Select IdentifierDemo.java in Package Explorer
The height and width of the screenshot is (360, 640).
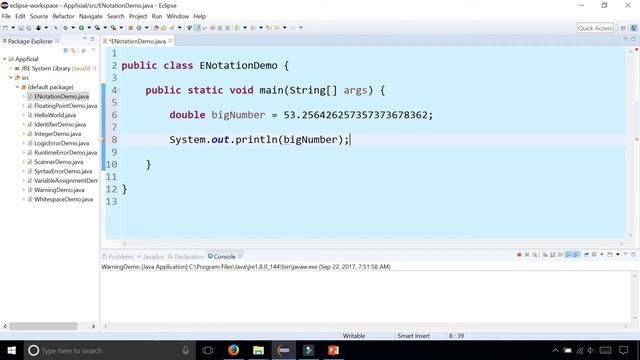point(60,124)
